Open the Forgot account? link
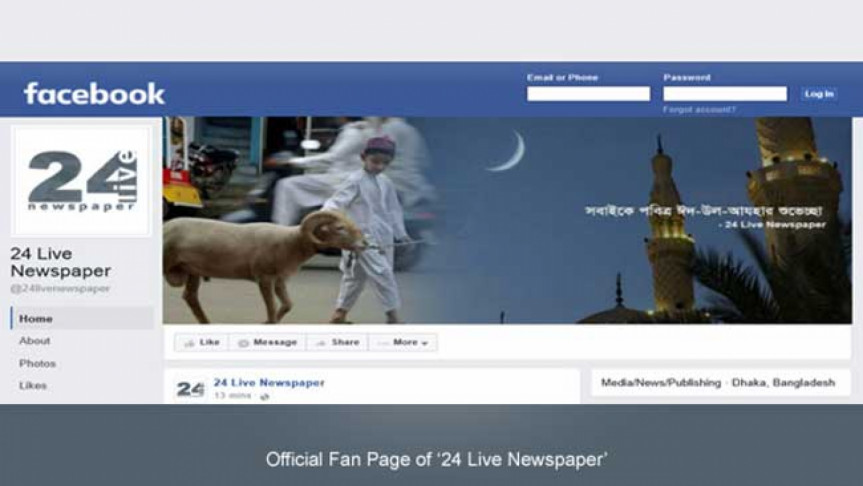 pos(699,110)
